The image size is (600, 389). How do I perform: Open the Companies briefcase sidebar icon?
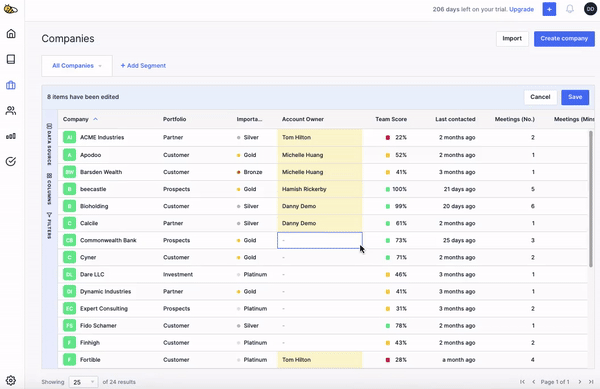tap(11, 85)
